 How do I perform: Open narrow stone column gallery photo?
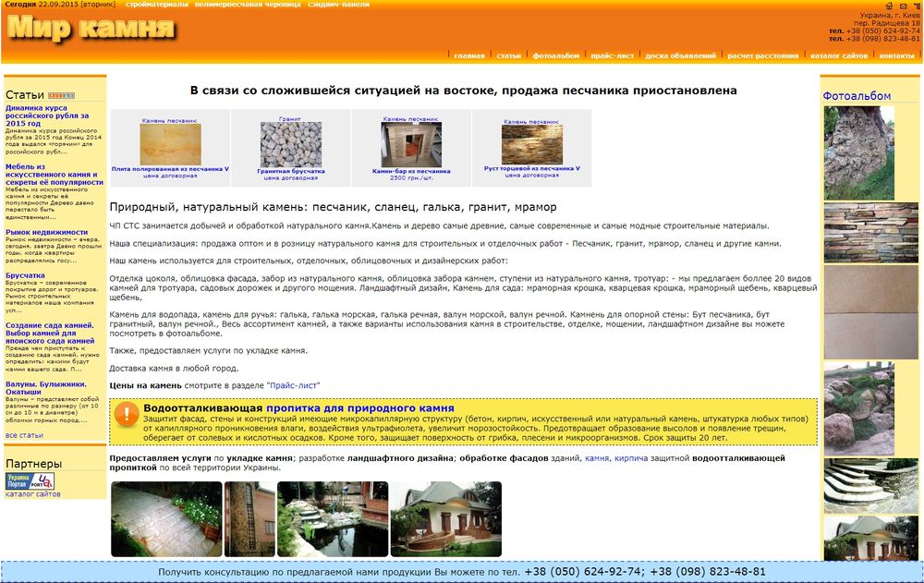[249, 519]
